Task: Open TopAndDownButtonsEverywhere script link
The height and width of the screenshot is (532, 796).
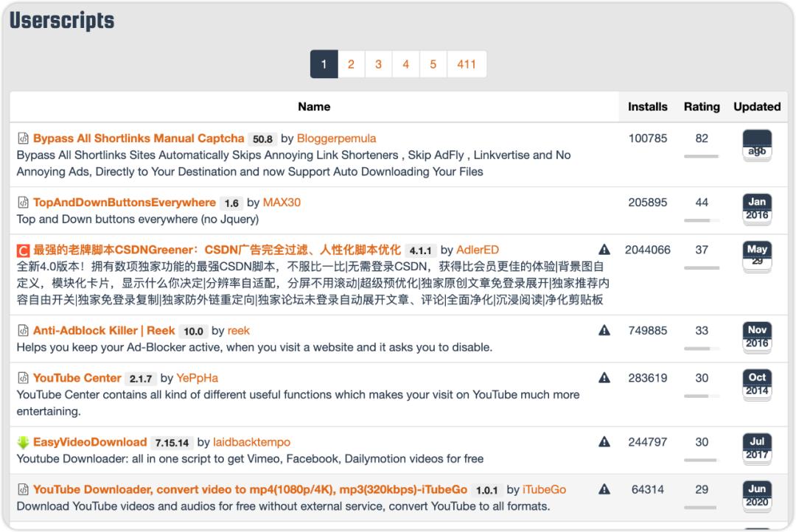Action: click(124, 203)
